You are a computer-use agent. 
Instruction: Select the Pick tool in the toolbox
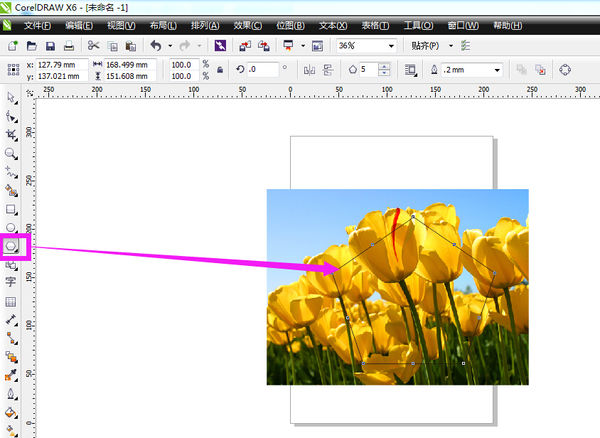click(11, 98)
